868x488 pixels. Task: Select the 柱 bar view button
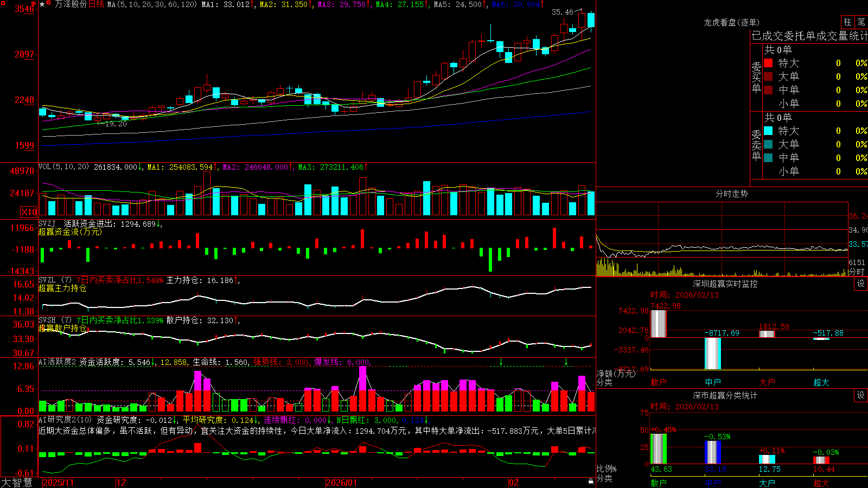point(847,22)
